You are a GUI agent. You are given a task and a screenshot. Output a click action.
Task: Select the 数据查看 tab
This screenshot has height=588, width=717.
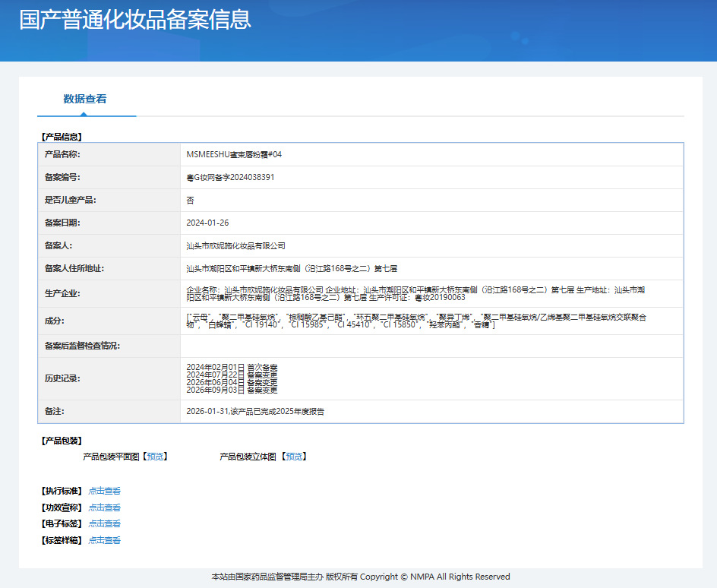click(85, 99)
